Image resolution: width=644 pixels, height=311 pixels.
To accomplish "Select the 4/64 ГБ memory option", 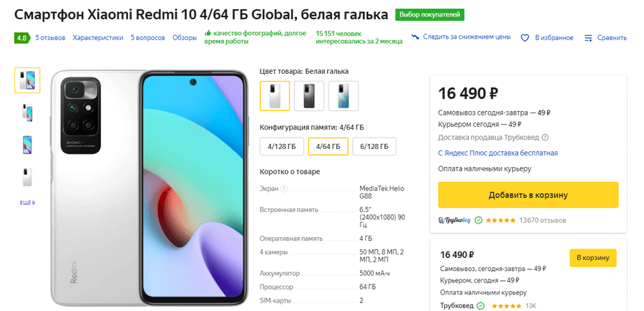I will tap(328, 146).
